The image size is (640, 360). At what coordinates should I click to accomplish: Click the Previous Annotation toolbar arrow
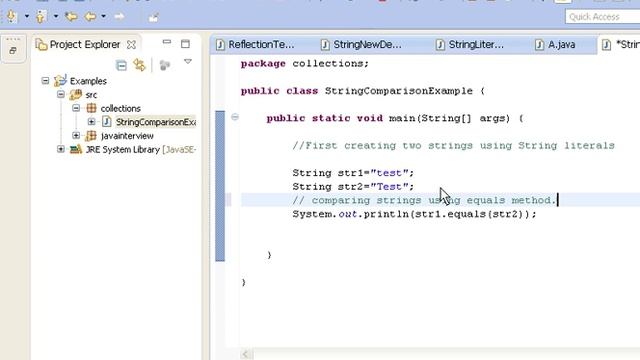(x=40, y=16)
